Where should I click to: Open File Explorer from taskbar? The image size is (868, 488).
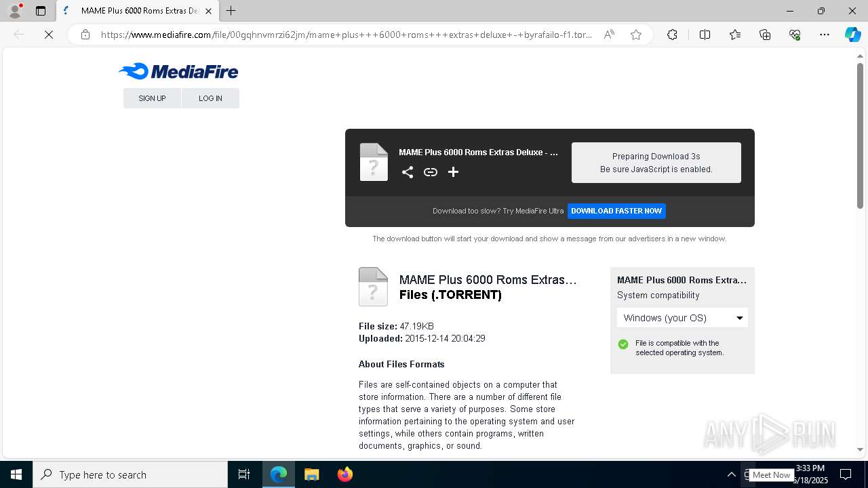click(311, 474)
